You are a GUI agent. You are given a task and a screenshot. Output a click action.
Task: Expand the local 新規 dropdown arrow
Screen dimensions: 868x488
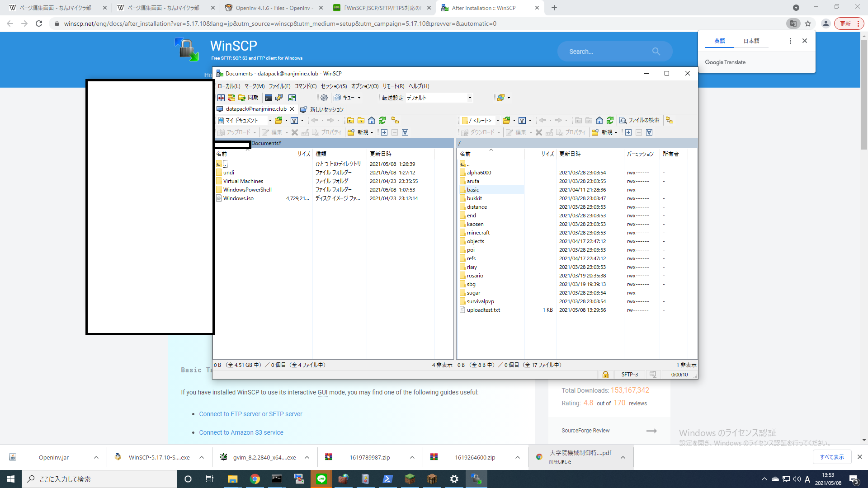pos(372,132)
